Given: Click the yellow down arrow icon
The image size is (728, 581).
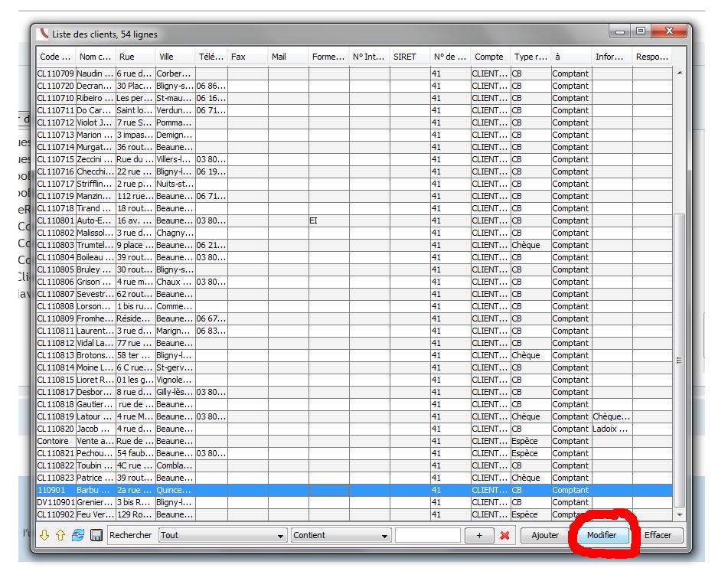Looking at the screenshot, I should tap(44, 536).
